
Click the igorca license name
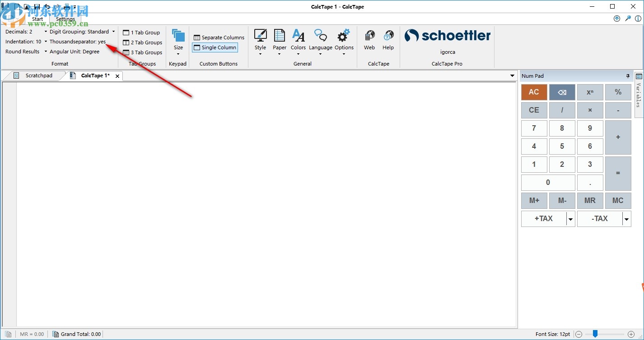[448, 52]
